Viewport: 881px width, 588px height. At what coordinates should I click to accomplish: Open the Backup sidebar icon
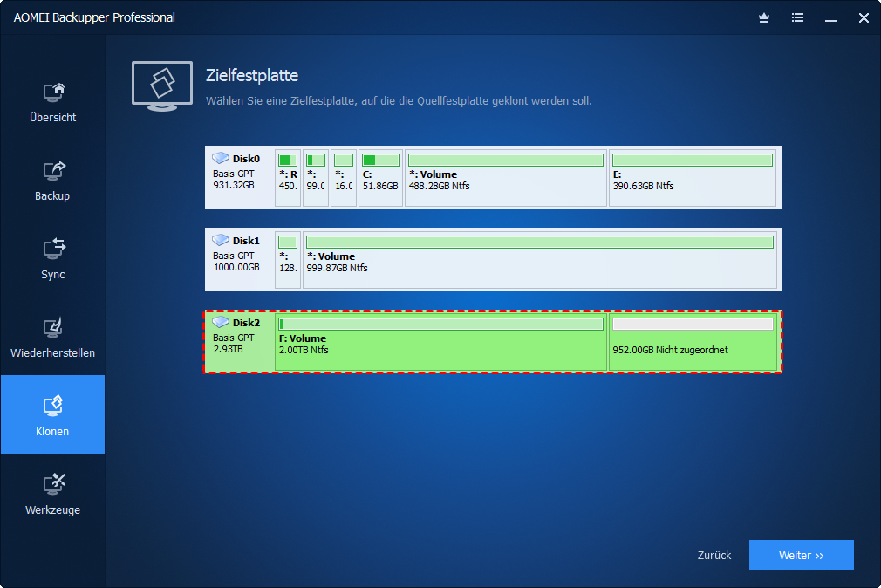[54, 171]
